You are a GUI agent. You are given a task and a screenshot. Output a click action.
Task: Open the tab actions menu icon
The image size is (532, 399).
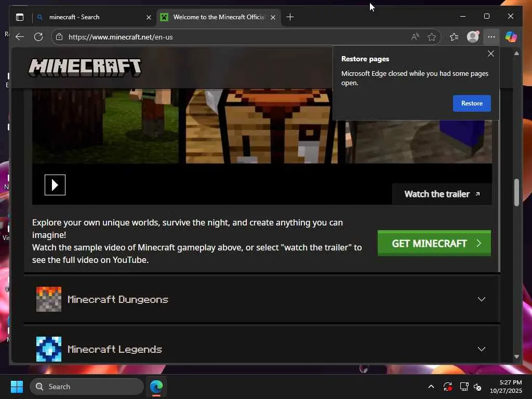coord(20,17)
